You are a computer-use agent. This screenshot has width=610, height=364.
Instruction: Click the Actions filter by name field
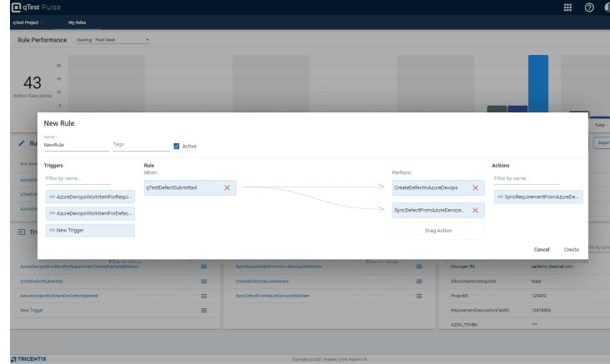tap(525, 178)
